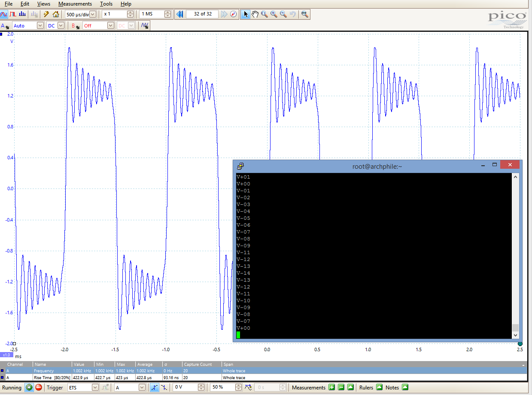Click the Auto setup lightning icon

tap(46, 14)
